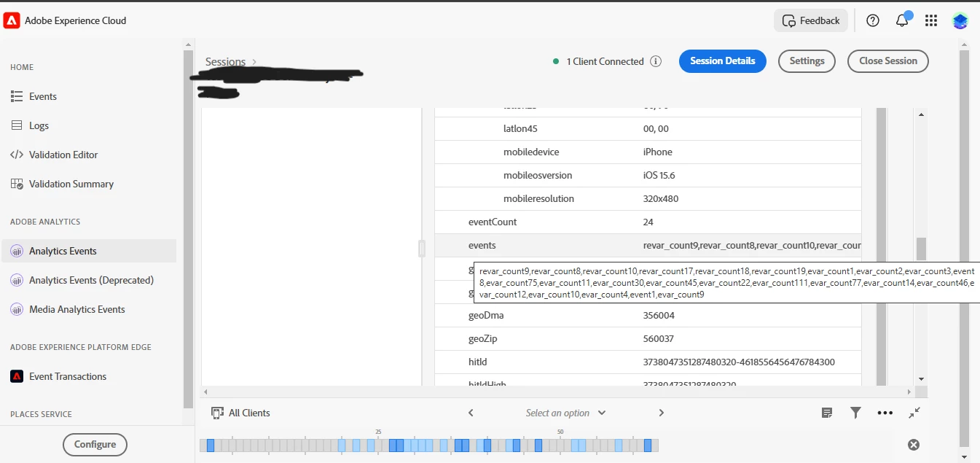Click the Analytics Events sidebar icon

(17, 251)
